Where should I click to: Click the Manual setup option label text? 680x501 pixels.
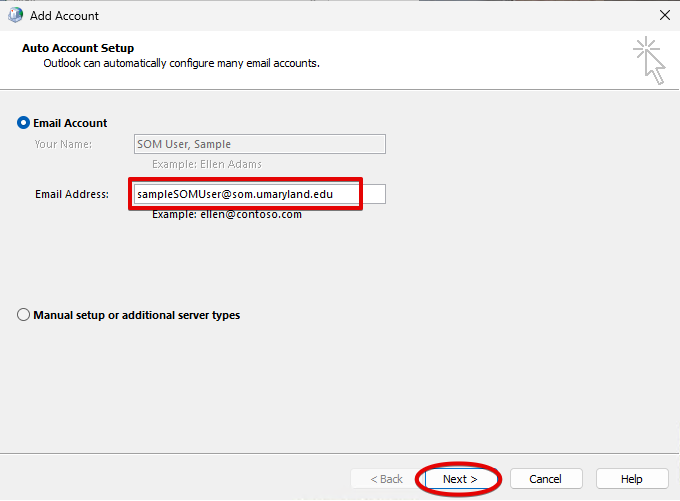tap(137, 315)
